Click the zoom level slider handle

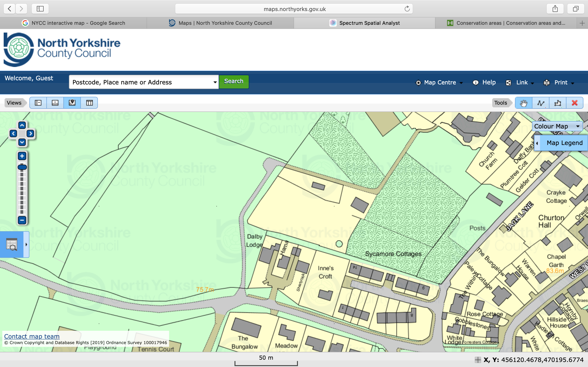point(22,167)
